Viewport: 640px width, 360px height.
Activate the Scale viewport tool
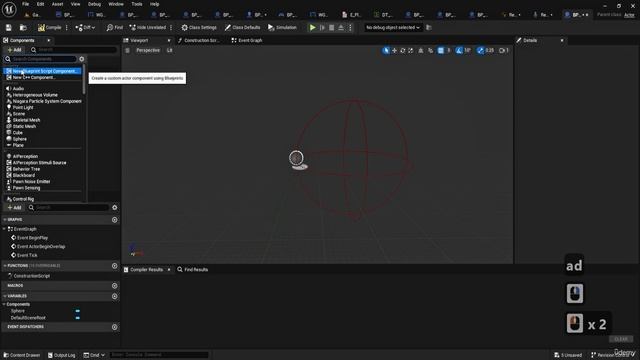(x=411, y=50)
